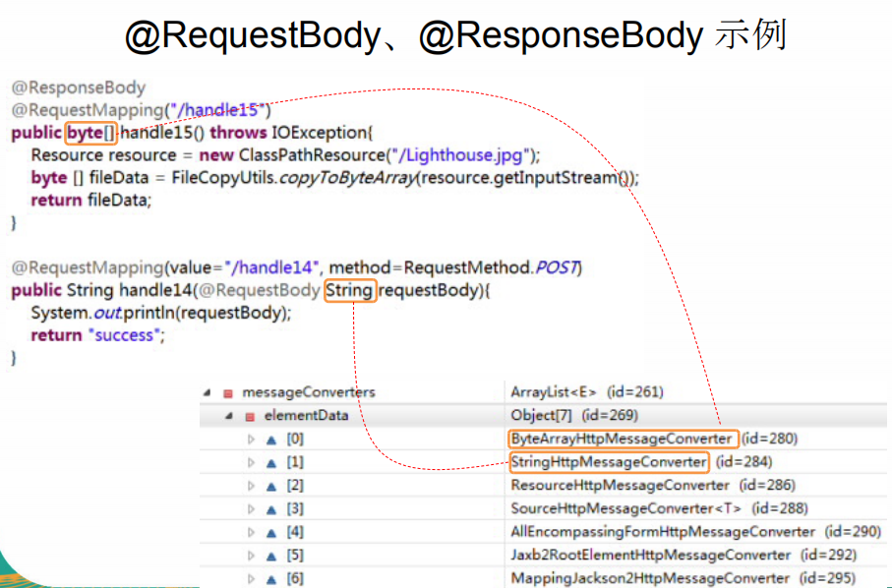Click the "/Lighthouse.jpg" string literal
Viewport: 892px width, 588px height.
(x=459, y=155)
